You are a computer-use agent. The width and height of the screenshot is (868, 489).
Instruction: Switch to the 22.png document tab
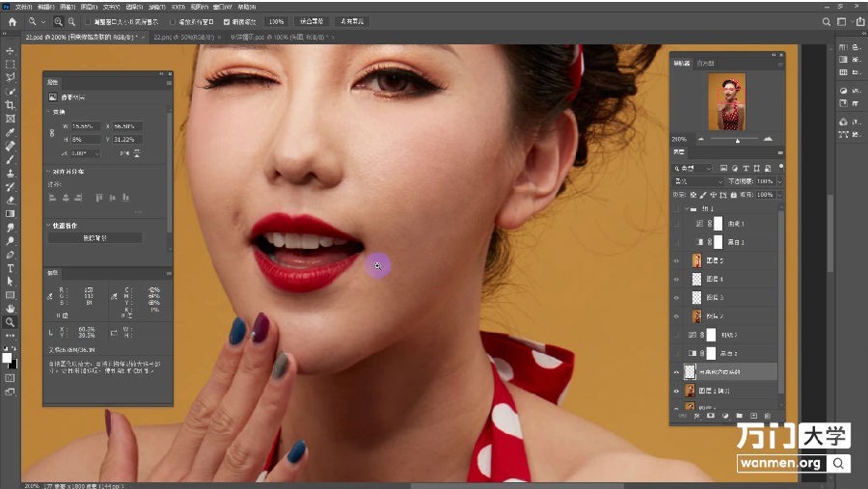pyautogui.click(x=183, y=37)
